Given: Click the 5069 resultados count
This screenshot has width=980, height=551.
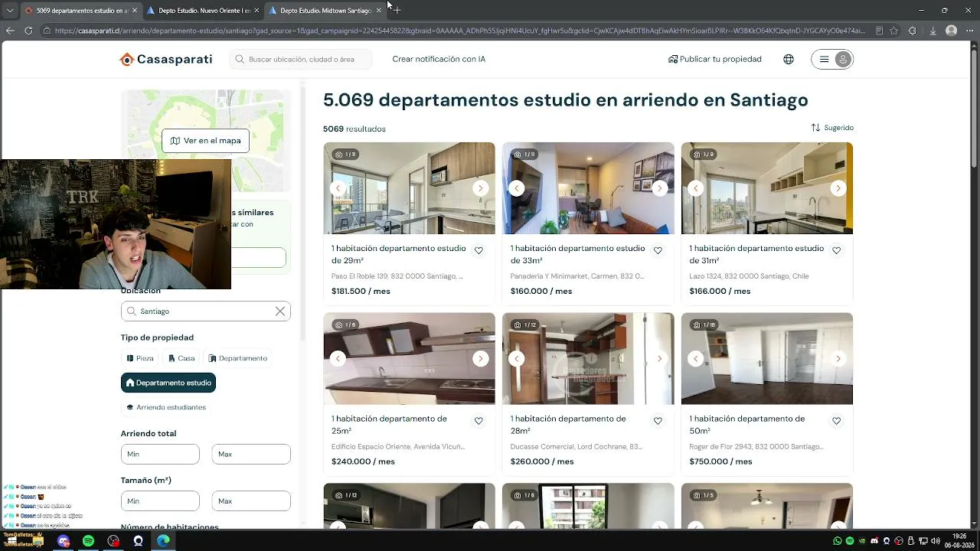Looking at the screenshot, I should click(x=354, y=129).
